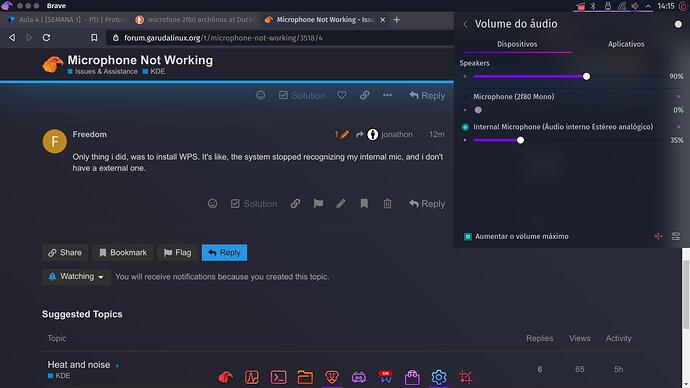
Task: Open the Internal Microphone options menu
Action: [678, 127]
